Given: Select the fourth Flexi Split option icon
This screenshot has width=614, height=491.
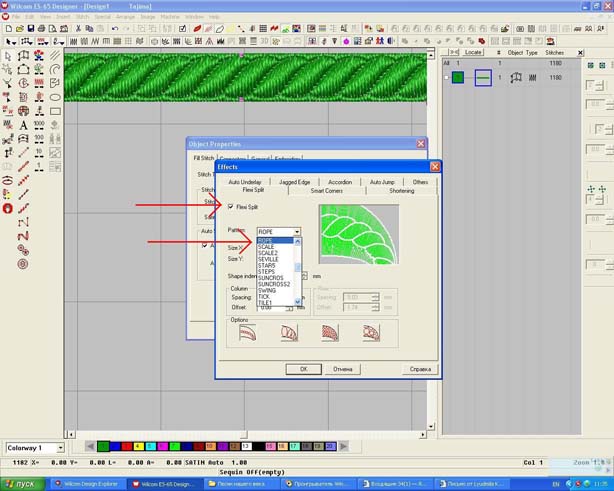Looking at the screenshot, I should (371, 333).
